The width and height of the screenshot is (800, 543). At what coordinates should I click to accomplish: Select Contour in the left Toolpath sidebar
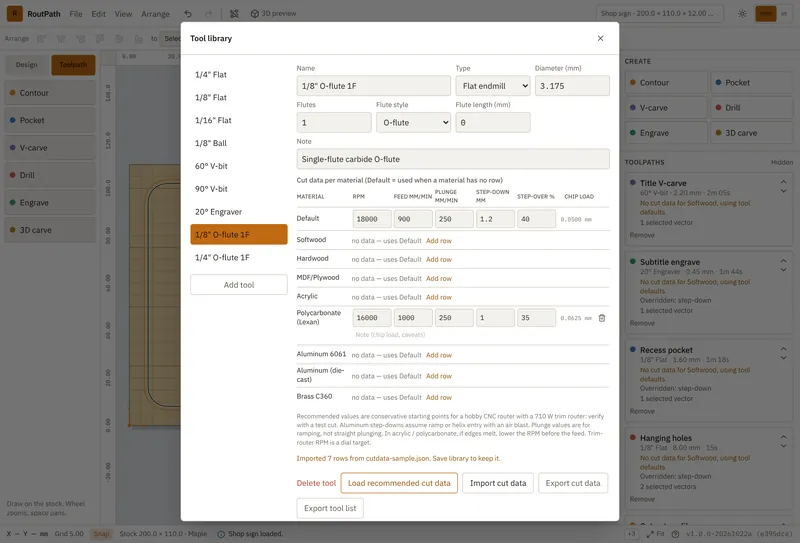tap(50, 93)
